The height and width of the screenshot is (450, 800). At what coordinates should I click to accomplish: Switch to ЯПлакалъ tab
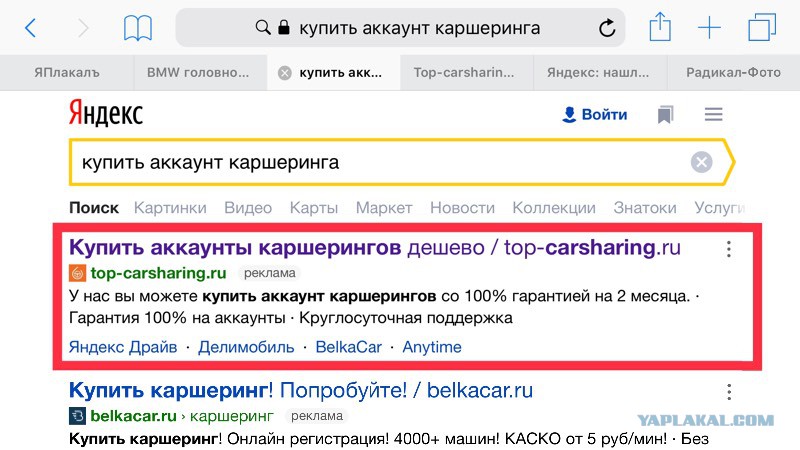pos(67,73)
